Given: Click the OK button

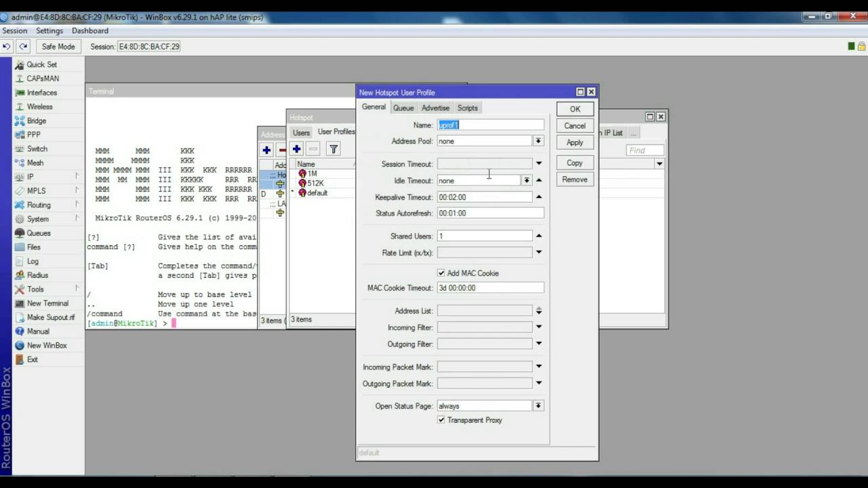Looking at the screenshot, I should point(575,109).
